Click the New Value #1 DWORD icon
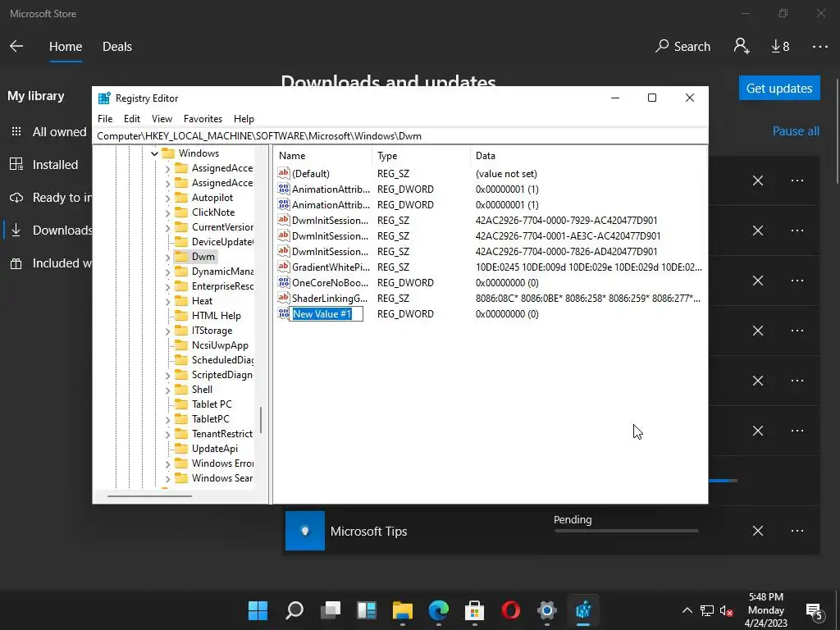Image resolution: width=840 pixels, height=630 pixels. [283, 313]
